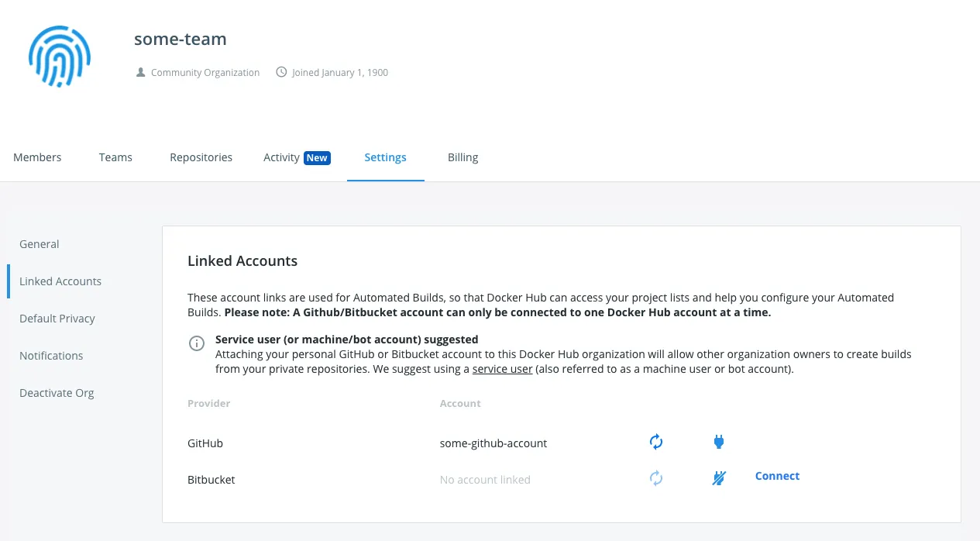Viewport: 980px width, 541px height.
Task: Select the Settings tab
Action: tap(385, 157)
